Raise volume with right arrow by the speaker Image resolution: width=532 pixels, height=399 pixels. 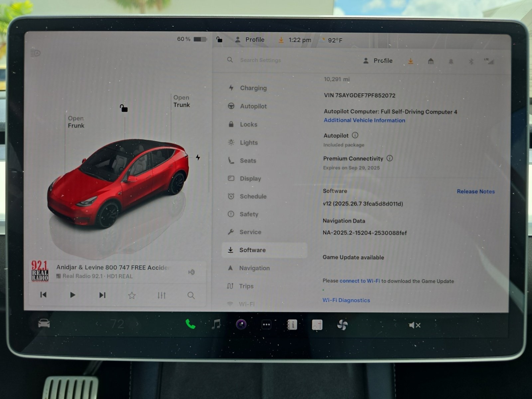[436, 325]
